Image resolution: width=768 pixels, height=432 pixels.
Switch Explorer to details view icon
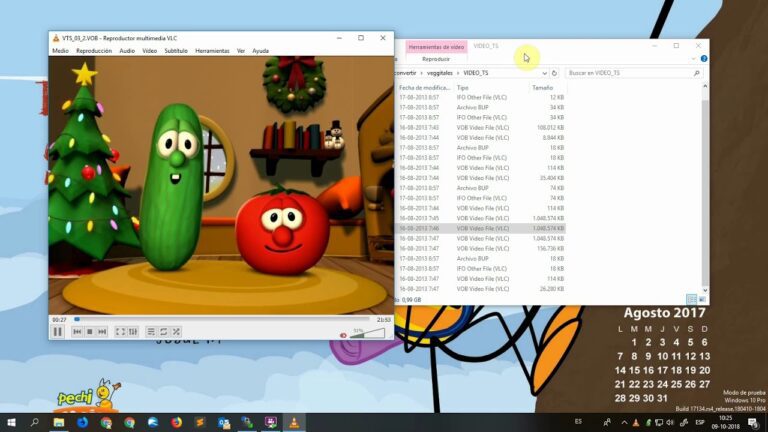(692, 299)
